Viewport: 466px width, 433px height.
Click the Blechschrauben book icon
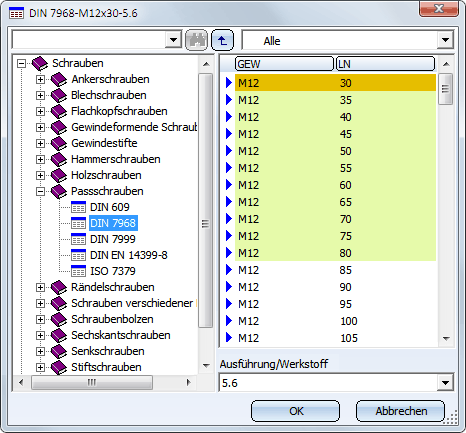click(59, 95)
